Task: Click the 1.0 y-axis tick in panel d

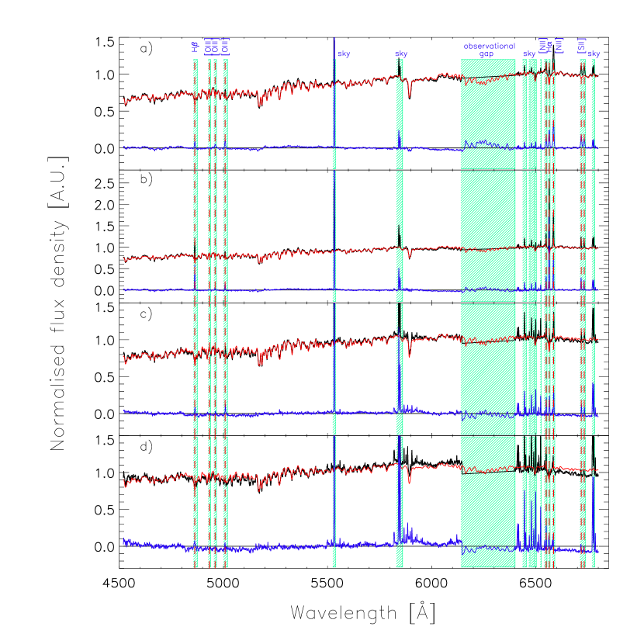Action: [x=104, y=473]
